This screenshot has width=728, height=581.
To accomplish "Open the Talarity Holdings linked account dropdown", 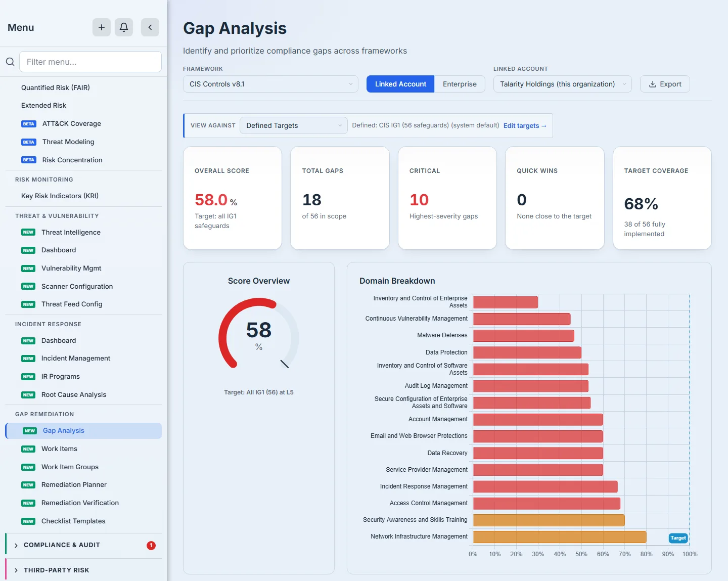I will 563,84.
